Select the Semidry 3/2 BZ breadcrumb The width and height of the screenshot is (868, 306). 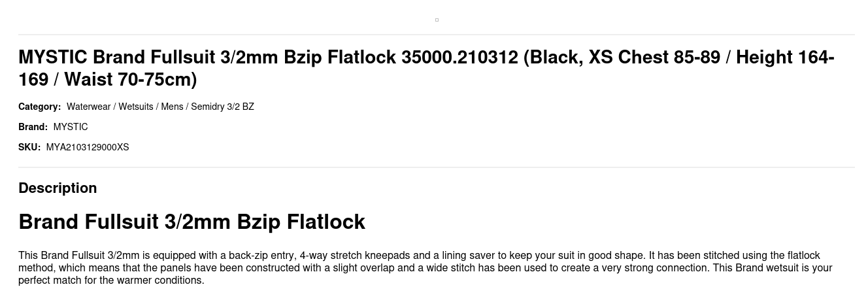pos(222,107)
